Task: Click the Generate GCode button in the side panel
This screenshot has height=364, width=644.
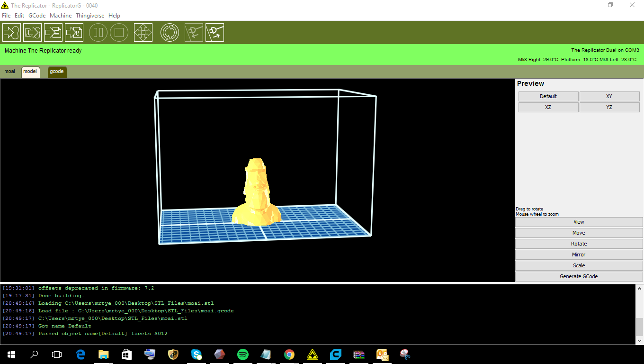Action: point(579,276)
